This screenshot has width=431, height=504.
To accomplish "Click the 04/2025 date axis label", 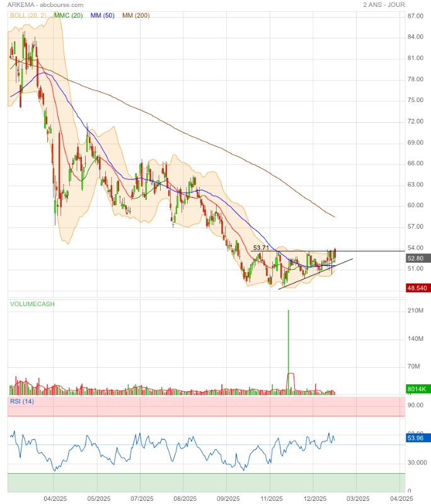I will [55, 498].
